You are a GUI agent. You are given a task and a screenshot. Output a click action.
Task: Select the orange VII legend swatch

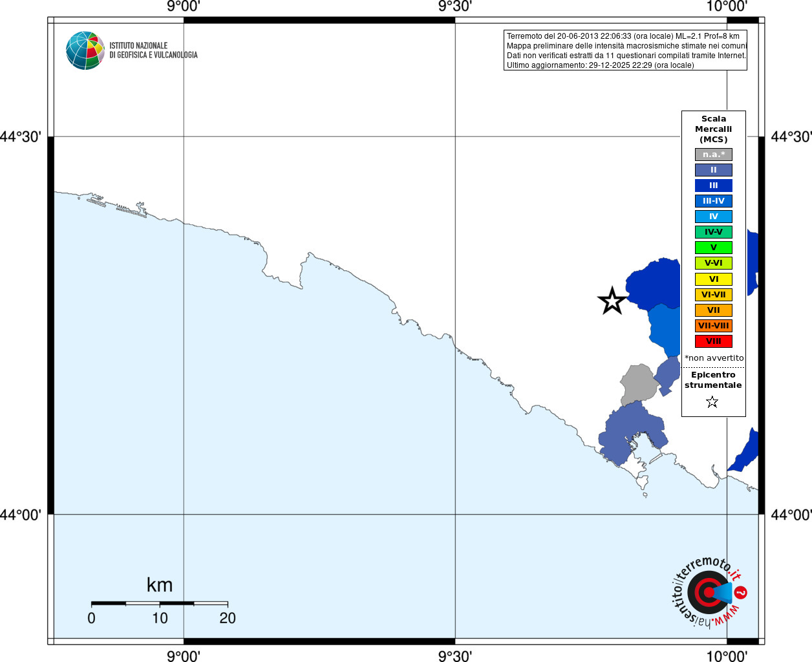(x=714, y=310)
